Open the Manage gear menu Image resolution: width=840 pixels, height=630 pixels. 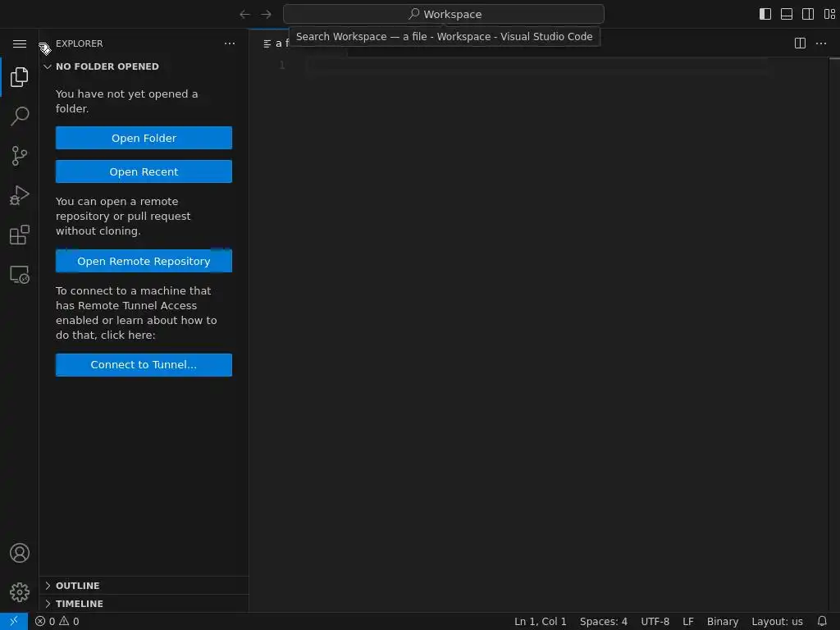tap(20, 592)
